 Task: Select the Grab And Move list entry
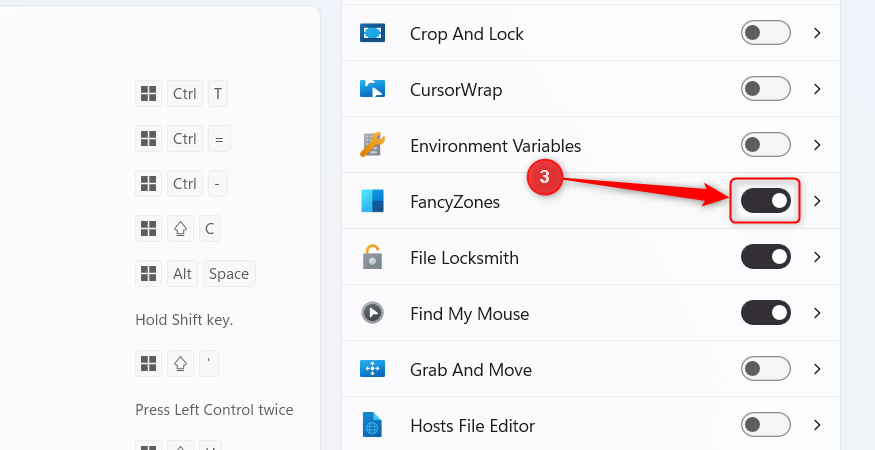click(590, 369)
